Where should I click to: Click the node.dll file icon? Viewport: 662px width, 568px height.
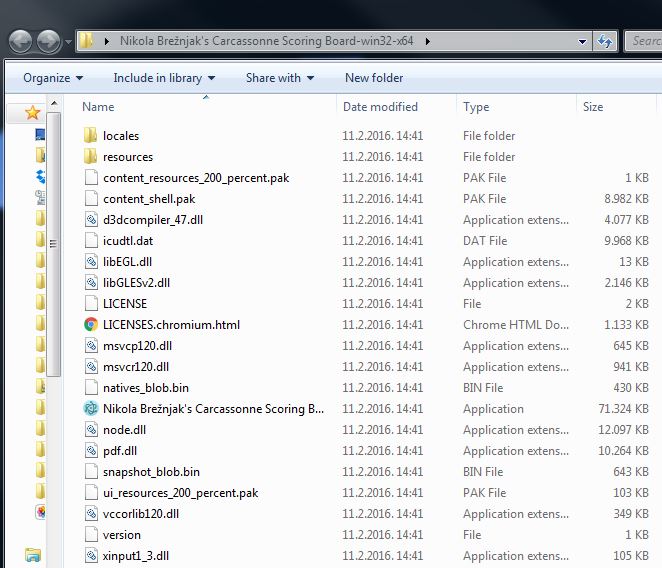91,430
